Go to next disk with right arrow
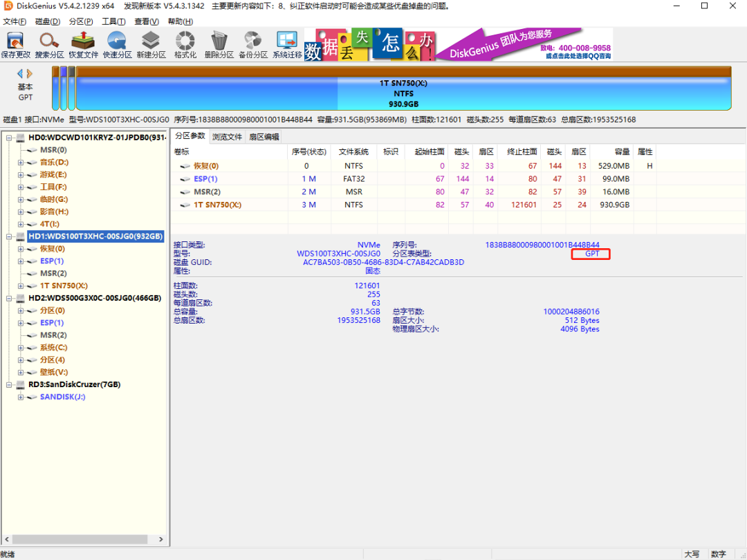This screenshot has height=560, width=747. 30,73
